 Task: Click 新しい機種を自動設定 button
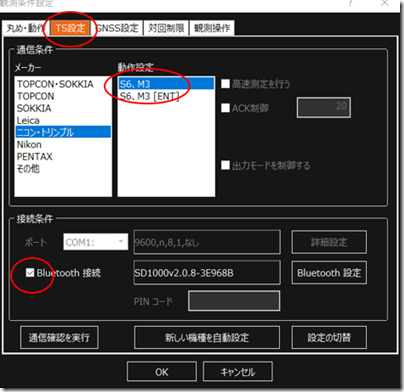[207, 337]
